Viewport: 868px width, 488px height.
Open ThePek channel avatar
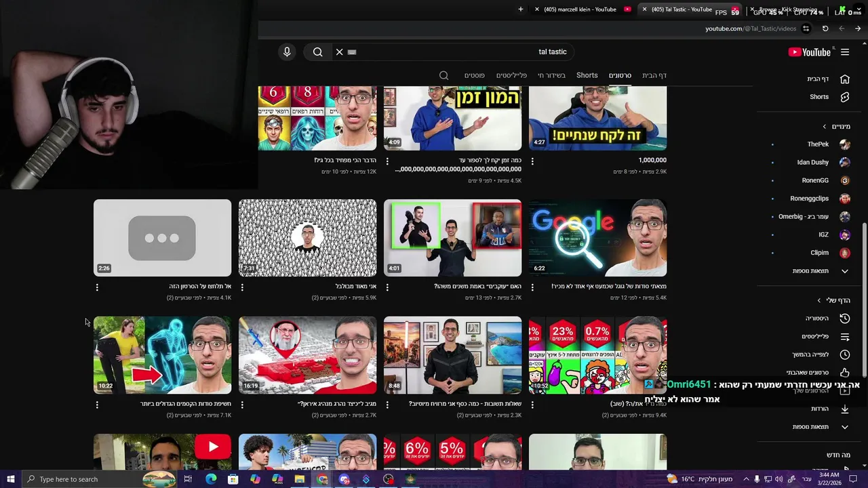[x=845, y=144]
